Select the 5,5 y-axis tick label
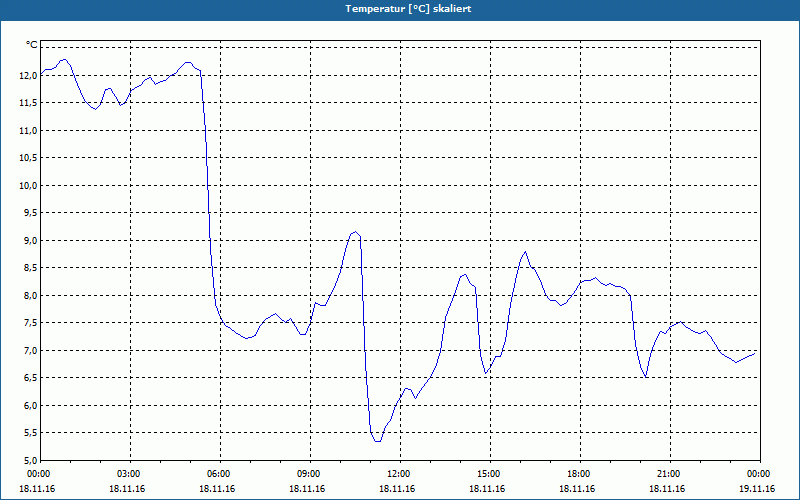This screenshot has width=800, height=500. pyautogui.click(x=30, y=434)
